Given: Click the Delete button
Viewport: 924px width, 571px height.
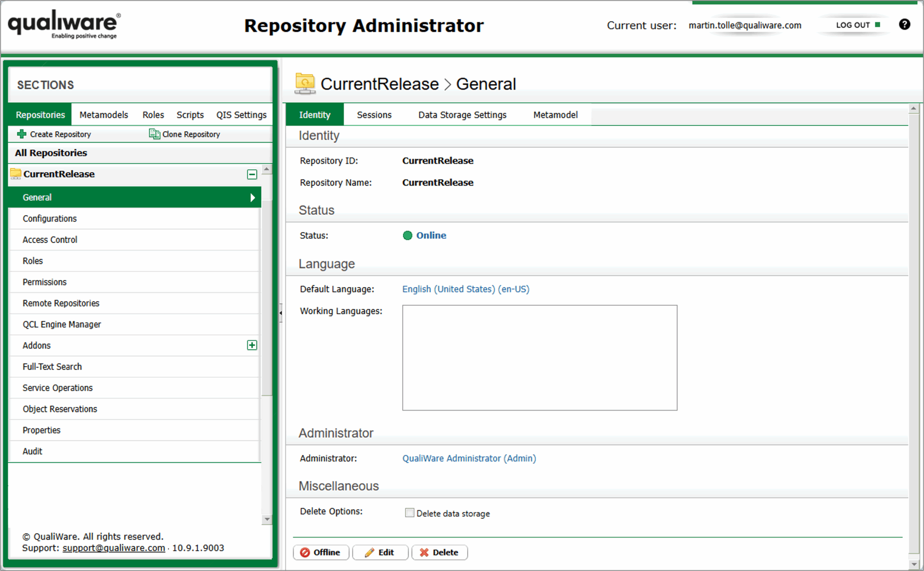Looking at the screenshot, I should [x=439, y=553].
